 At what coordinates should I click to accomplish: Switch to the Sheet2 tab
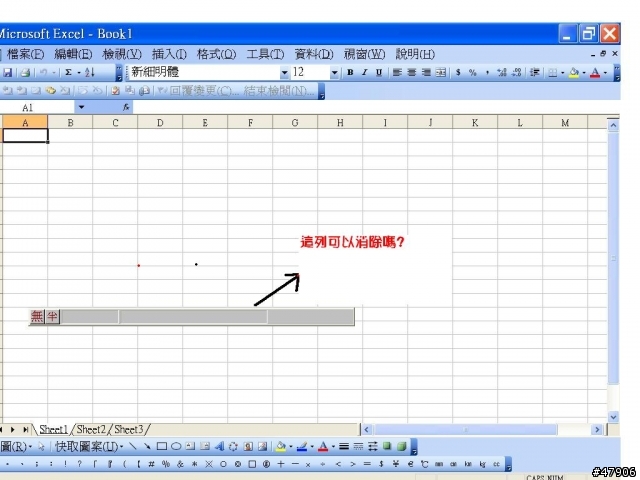pos(91,429)
